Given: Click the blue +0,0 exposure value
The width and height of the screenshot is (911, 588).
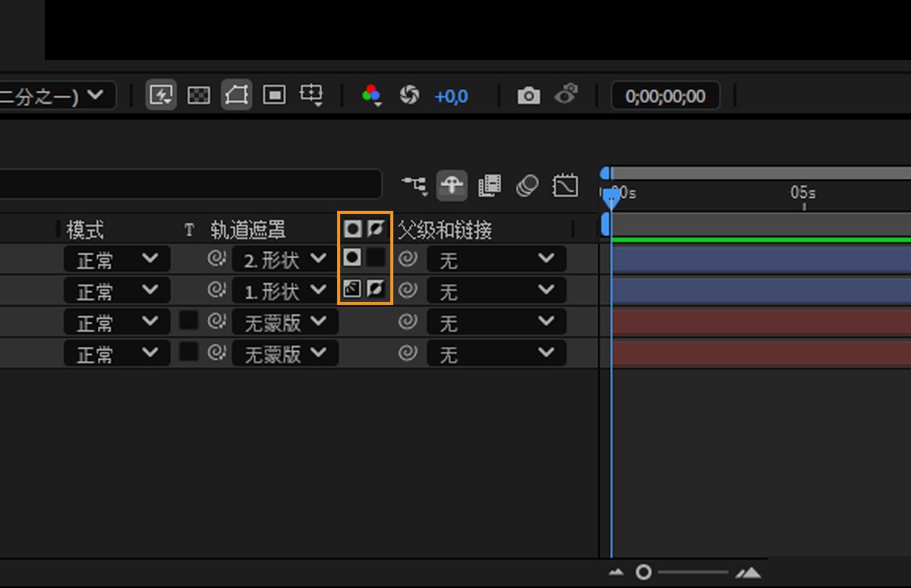Looking at the screenshot, I should click(x=451, y=96).
